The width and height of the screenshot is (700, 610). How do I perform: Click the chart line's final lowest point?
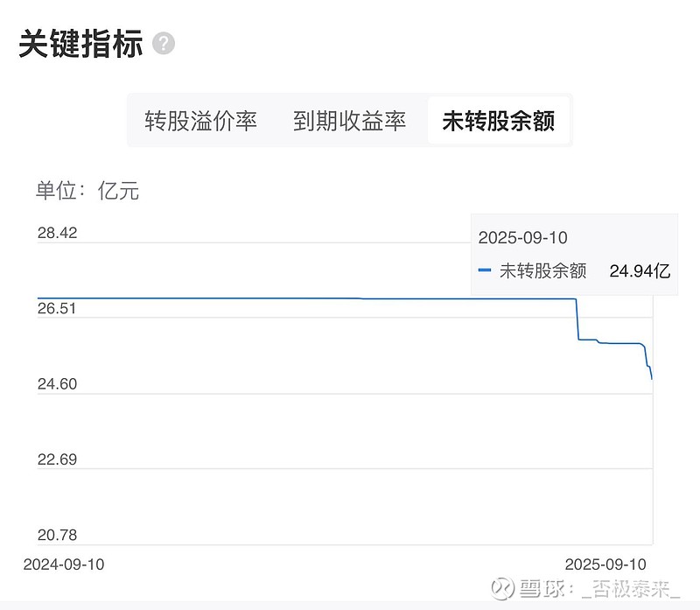(653, 379)
